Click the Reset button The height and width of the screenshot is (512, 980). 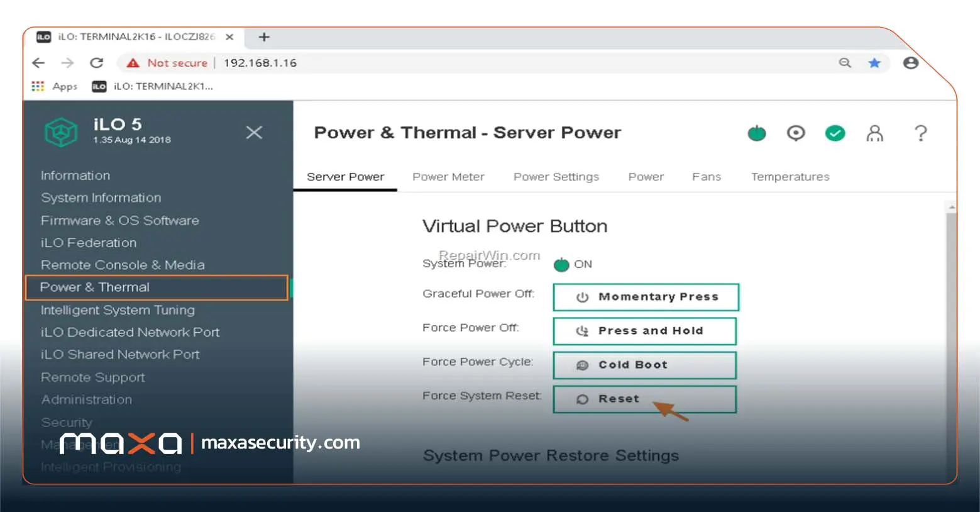pos(645,399)
